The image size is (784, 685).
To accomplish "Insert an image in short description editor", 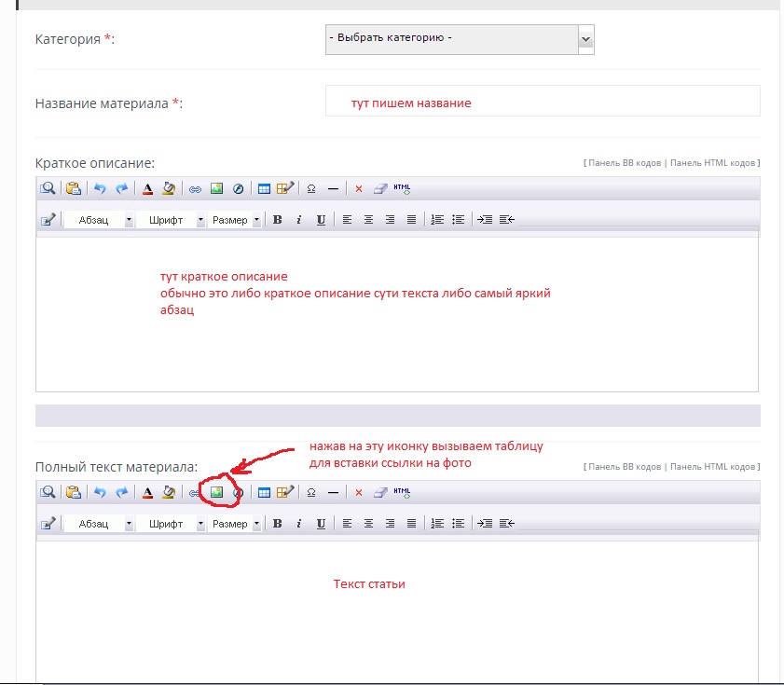I will point(216,188).
